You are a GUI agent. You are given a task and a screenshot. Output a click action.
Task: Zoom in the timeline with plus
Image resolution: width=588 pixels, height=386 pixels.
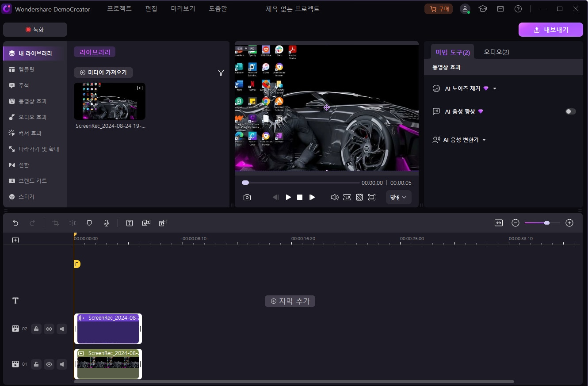point(569,223)
